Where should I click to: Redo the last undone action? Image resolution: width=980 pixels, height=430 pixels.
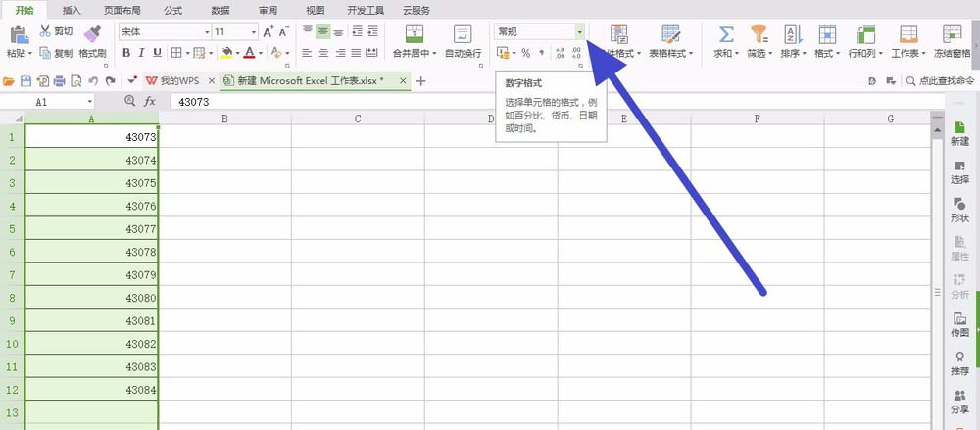pos(111,81)
